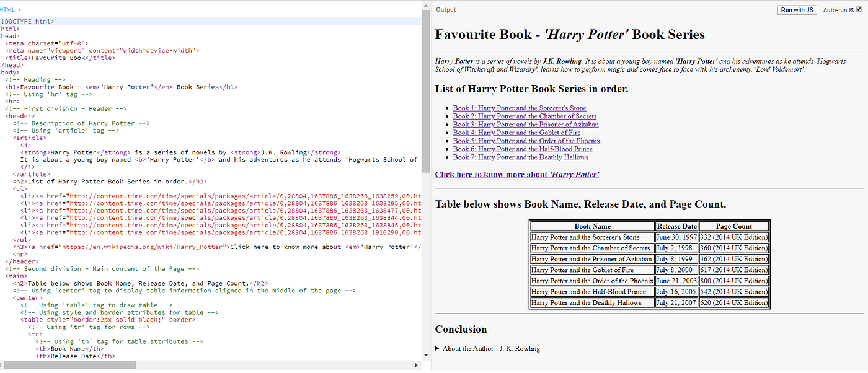Click the 'July 8, 2000' table cell
Screen dimensions: 868x373
coord(677,270)
